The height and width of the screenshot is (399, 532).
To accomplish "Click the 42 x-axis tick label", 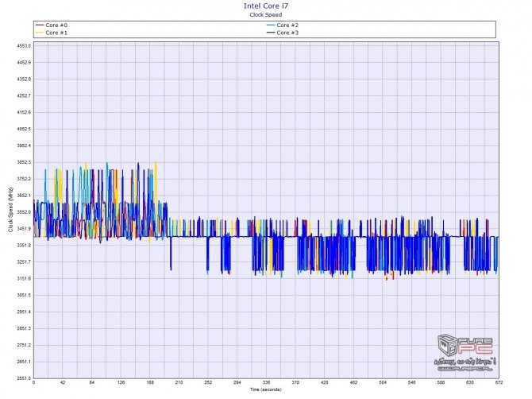I will coord(63,382).
